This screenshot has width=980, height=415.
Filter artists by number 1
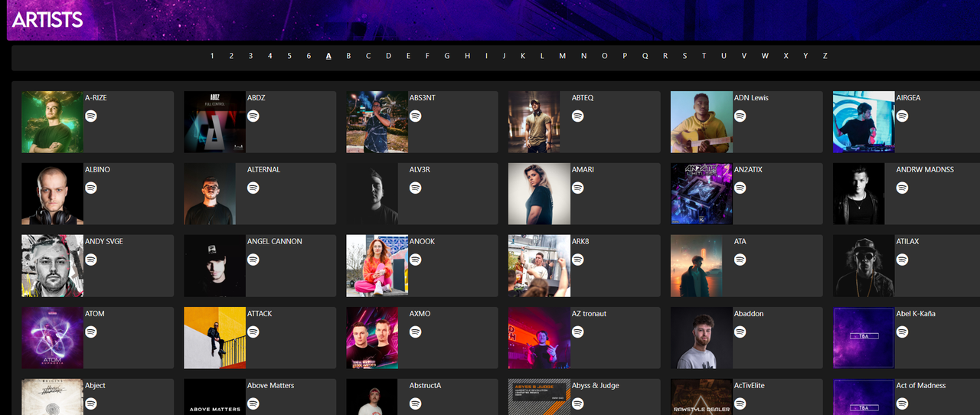click(x=212, y=56)
